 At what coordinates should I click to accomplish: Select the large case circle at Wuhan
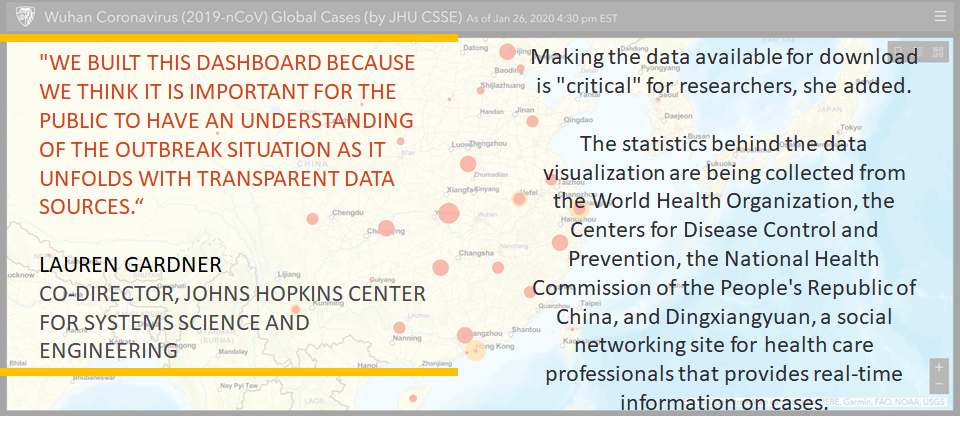(x=449, y=213)
